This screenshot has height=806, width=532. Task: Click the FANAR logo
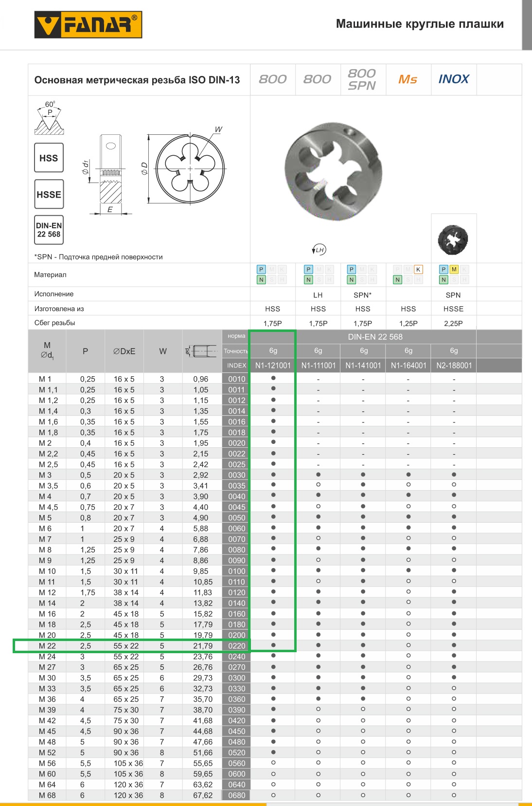tap(88, 25)
